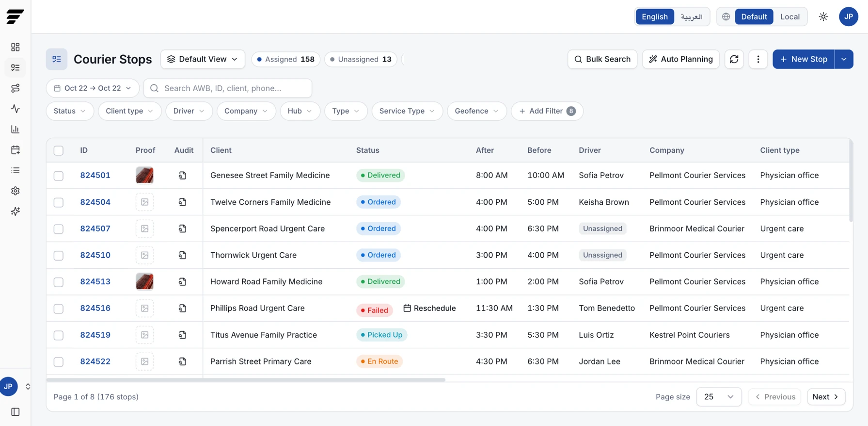Focus the Search AWB, ID, client field

pyautogui.click(x=228, y=88)
